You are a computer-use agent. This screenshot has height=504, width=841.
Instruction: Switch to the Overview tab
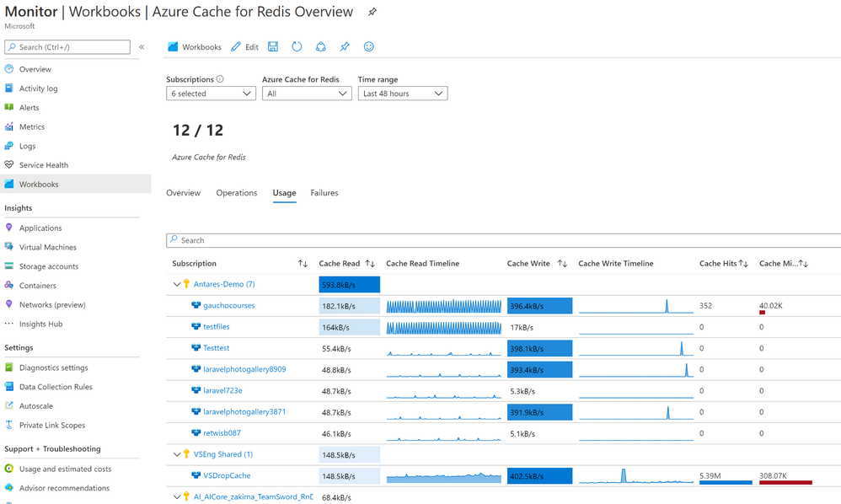pyautogui.click(x=184, y=193)
